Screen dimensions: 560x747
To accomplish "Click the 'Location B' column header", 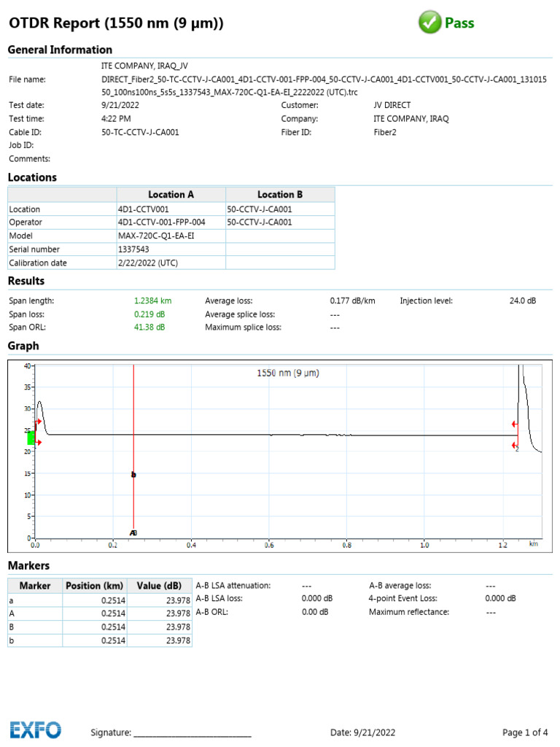I will click(280, 194).
